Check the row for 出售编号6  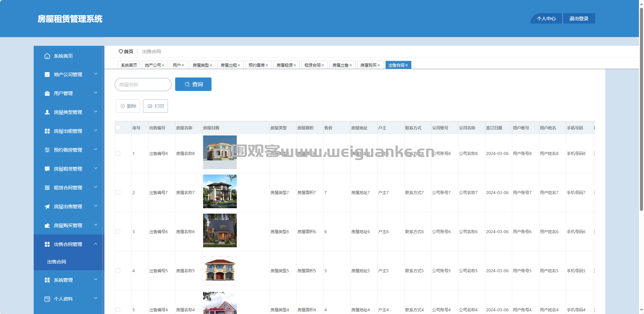(118, 231)
